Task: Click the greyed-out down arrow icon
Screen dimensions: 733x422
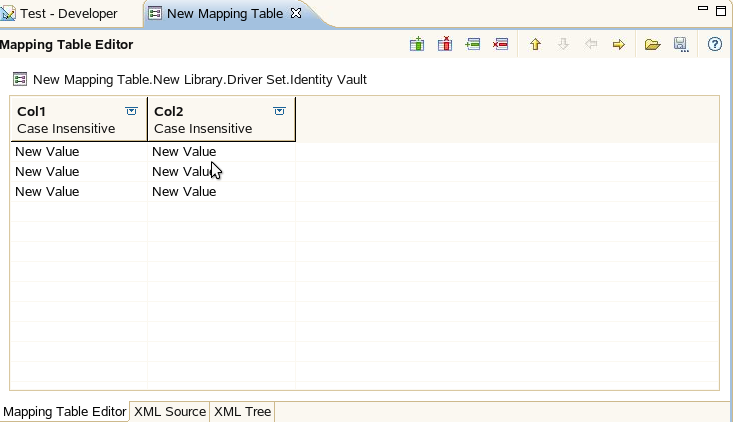Action: [563, 44]
